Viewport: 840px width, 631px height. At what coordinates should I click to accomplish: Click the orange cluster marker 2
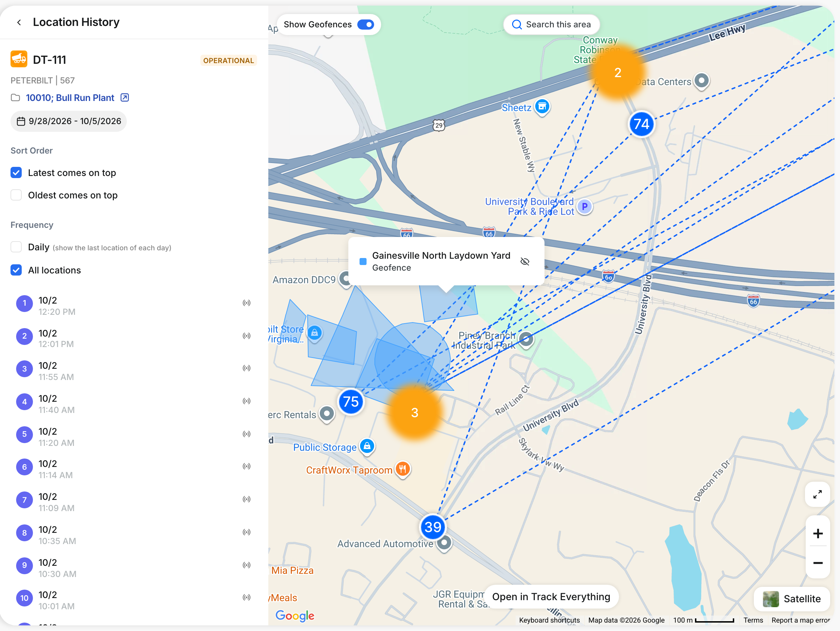[618, 73]
